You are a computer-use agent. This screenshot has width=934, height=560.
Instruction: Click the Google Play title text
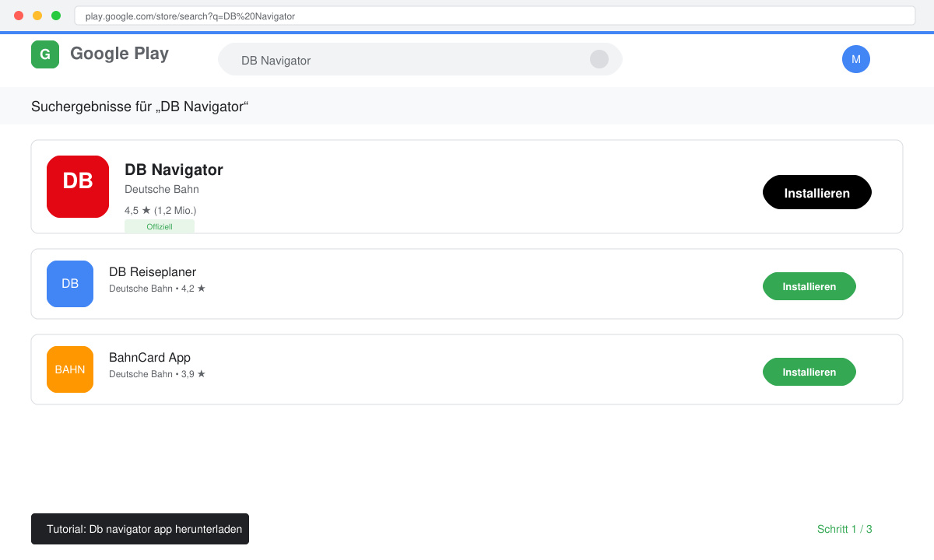119,54
